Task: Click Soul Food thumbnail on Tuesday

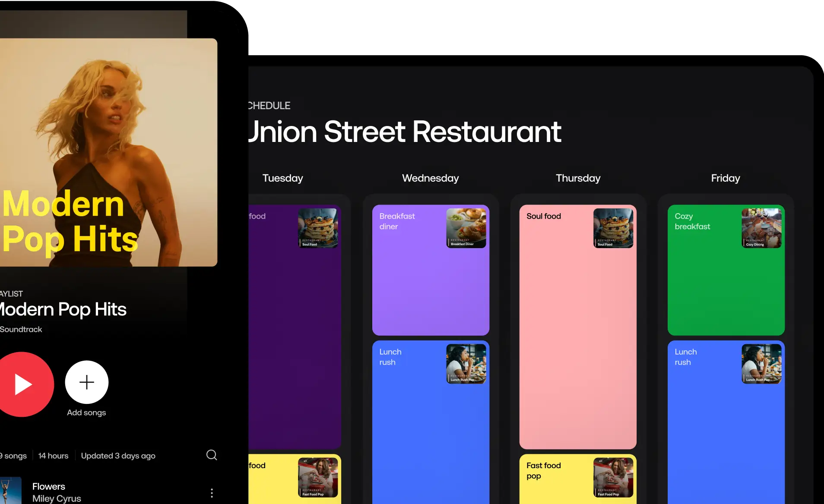Action: (318, 228)
